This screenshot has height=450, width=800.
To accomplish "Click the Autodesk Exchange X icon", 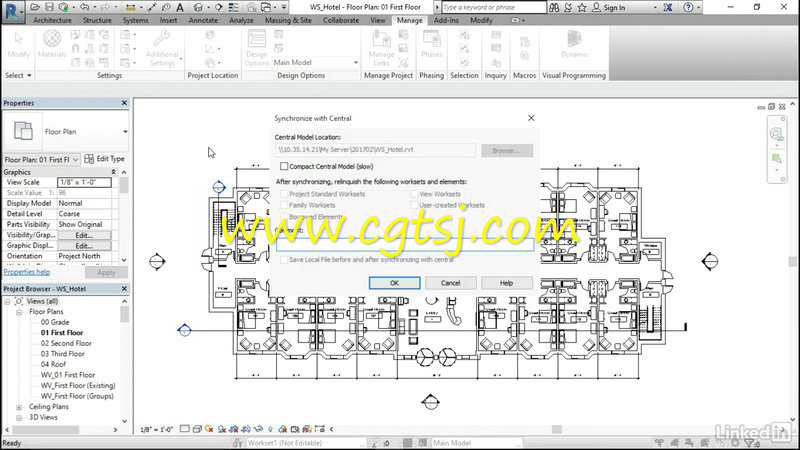I will [x=668, y=7].
